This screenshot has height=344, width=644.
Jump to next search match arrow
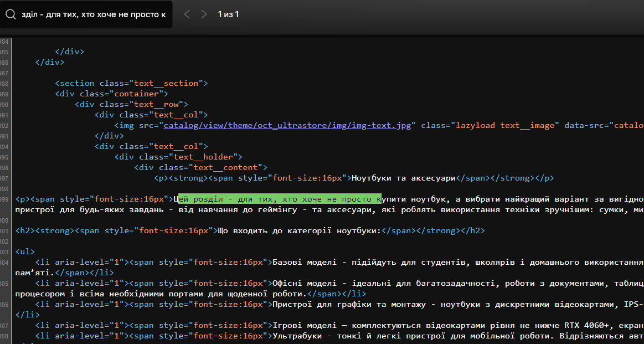click(204, 14)
